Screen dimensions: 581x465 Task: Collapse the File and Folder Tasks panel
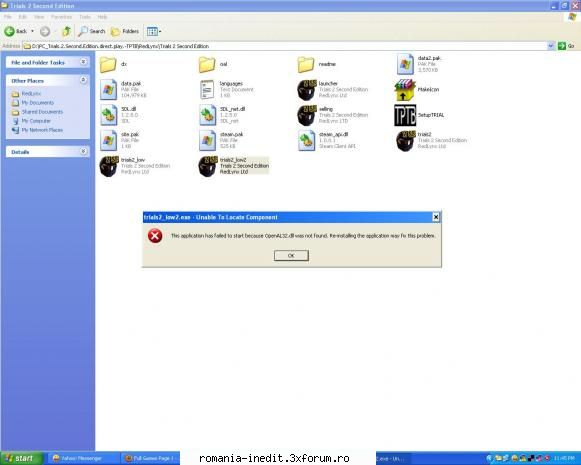(83, 62)
